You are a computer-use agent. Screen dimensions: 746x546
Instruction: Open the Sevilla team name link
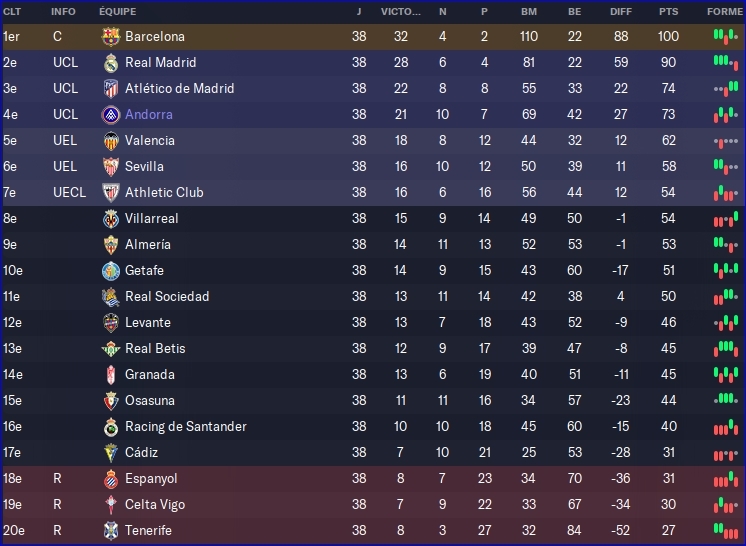click(x=144, y=166)
